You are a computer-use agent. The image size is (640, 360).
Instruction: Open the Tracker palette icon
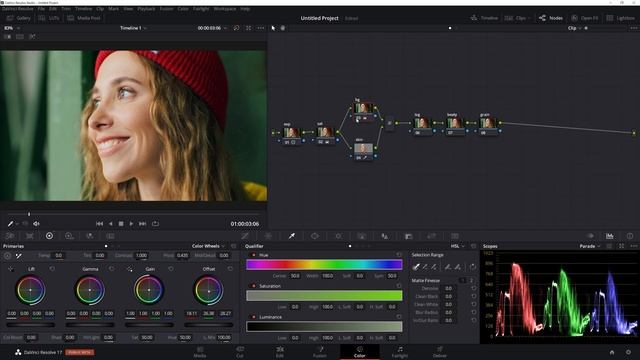click(338, 236)
